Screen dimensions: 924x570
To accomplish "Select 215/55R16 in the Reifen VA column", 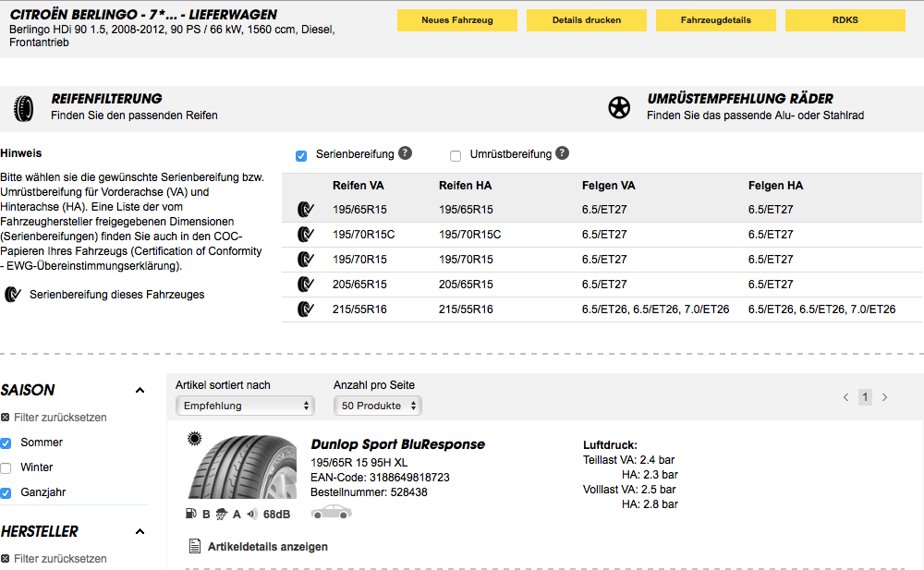I will 359,309.
